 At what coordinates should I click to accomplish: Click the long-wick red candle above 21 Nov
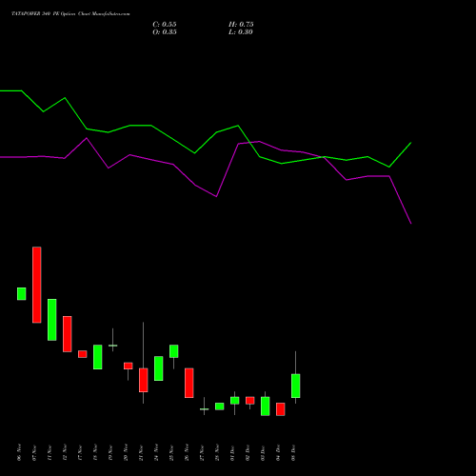pyautogui.click(x=144, y=380)
